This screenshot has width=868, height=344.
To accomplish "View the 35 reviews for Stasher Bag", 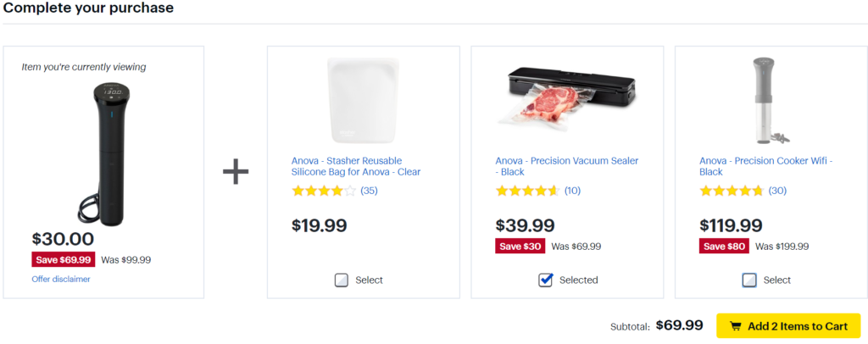I will pos(369,191).
